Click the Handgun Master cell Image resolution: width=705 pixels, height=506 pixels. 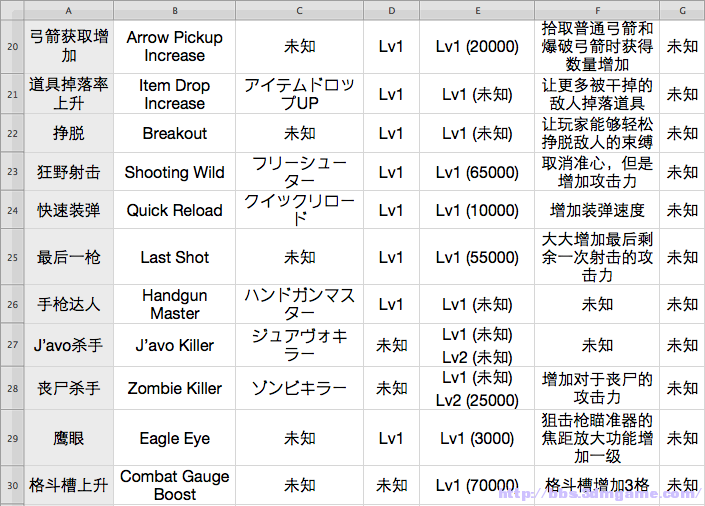click(174, 304)
